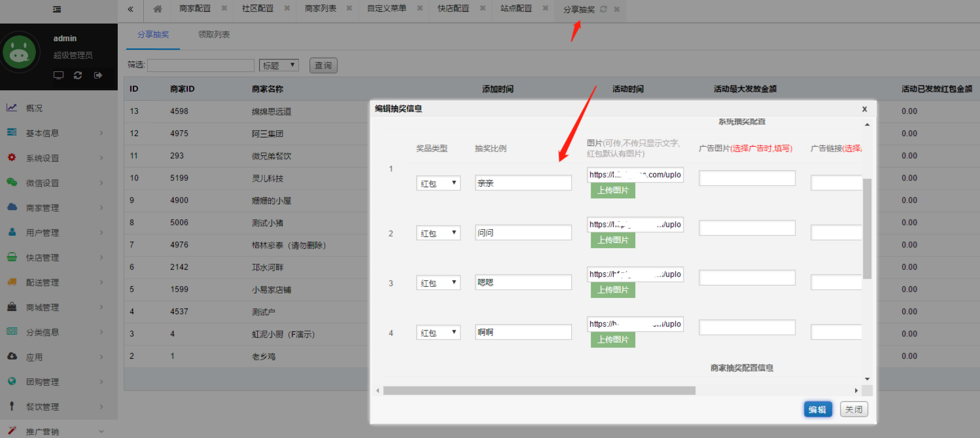
Task: Toggle the sidebar hamburger menu icon
Action: tap(58, 9)
